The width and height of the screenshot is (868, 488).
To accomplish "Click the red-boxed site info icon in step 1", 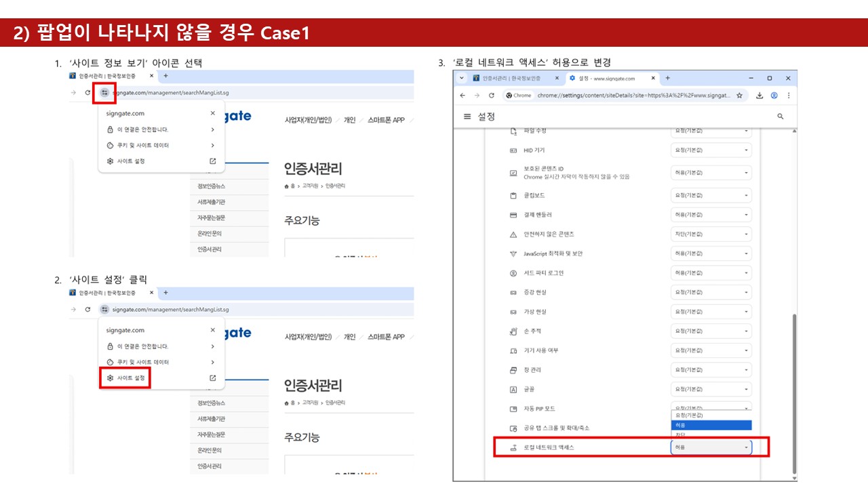I will 104,92.
